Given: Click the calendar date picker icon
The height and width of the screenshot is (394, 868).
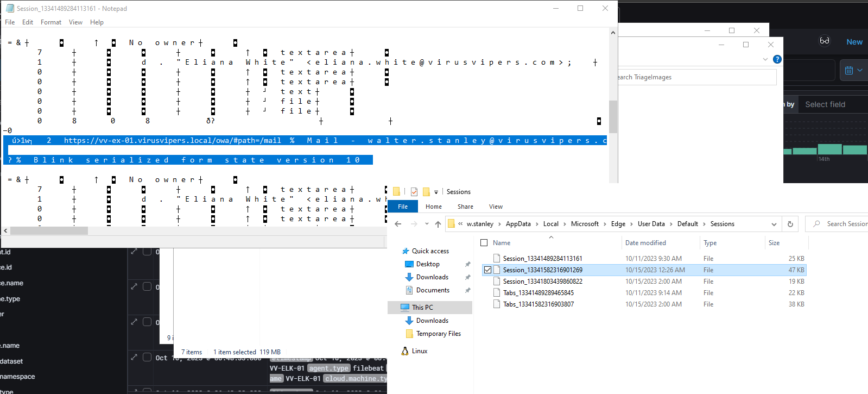Looking at the screenshot, I should tap(849, 70).
